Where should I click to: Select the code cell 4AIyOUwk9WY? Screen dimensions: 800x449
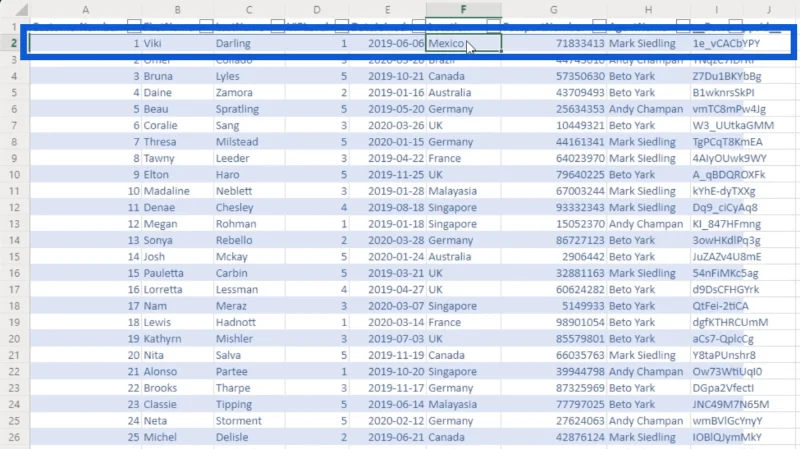coord(730,158)
